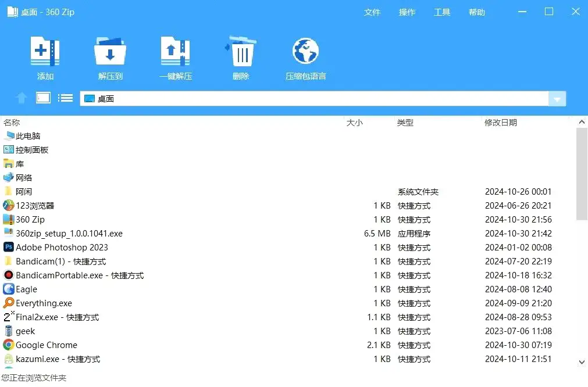This screenshot has height=387, width=588.
Task: Open the 文件 menu
Action: coord(372,12)
